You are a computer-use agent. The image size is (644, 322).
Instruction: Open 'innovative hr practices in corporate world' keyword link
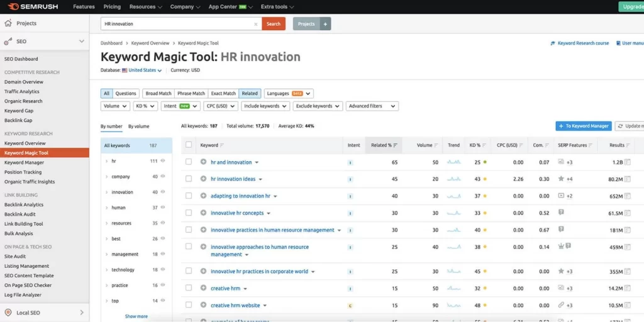(x=259, y=272)
